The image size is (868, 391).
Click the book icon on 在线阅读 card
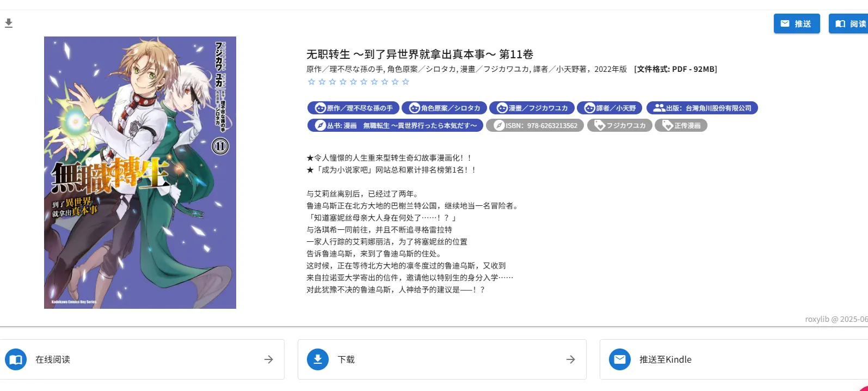[x=16, y=359]
